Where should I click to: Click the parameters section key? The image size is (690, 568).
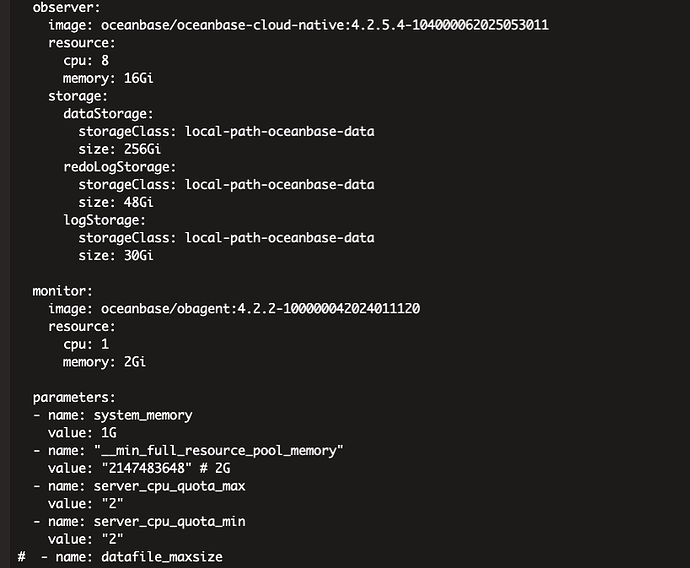74,398
